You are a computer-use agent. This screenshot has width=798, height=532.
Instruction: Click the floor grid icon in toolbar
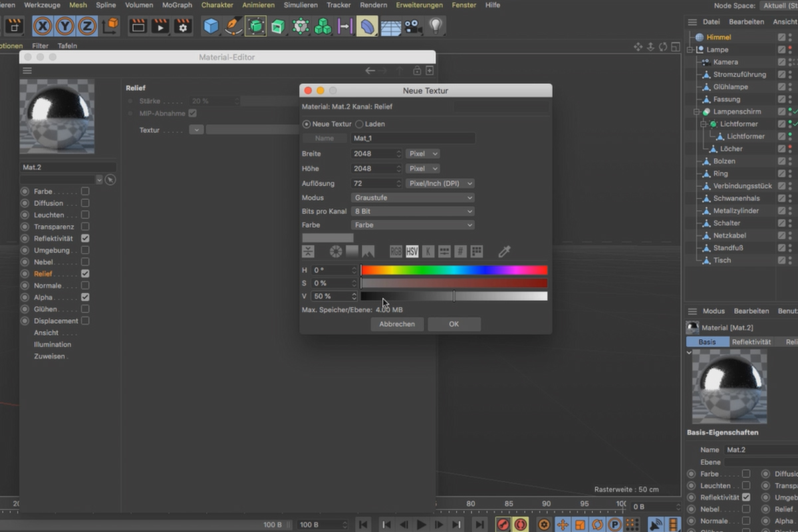click(x=390, y=27)
